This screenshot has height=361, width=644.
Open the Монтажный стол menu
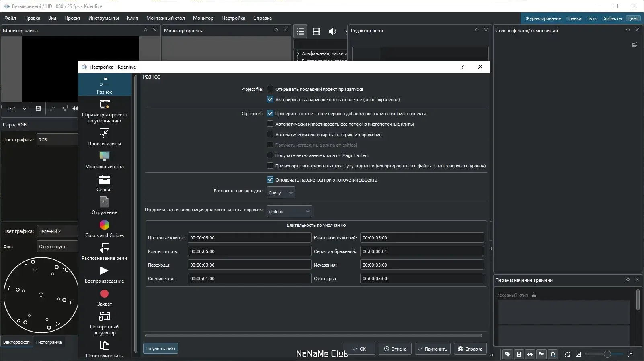(x=166, y=18)
